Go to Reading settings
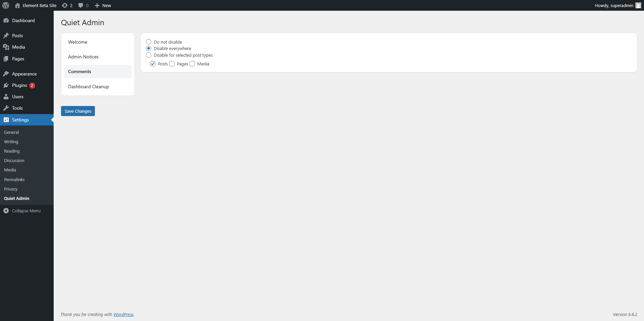Viewport: 644px width, 321px height. click(x=12, y=151)
